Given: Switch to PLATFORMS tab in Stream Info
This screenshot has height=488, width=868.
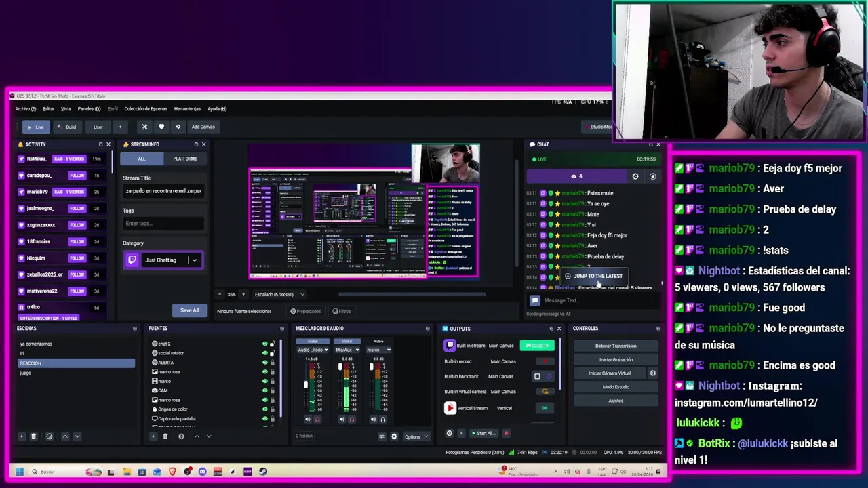Looking at the screenshot, I should [x=185, y=159].
